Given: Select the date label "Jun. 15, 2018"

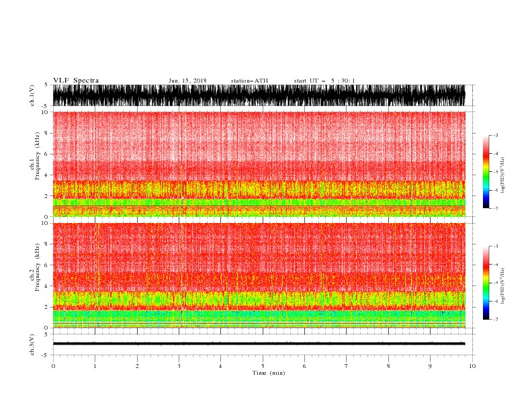Looking at the screenshot, I should [x=187, y=81].
